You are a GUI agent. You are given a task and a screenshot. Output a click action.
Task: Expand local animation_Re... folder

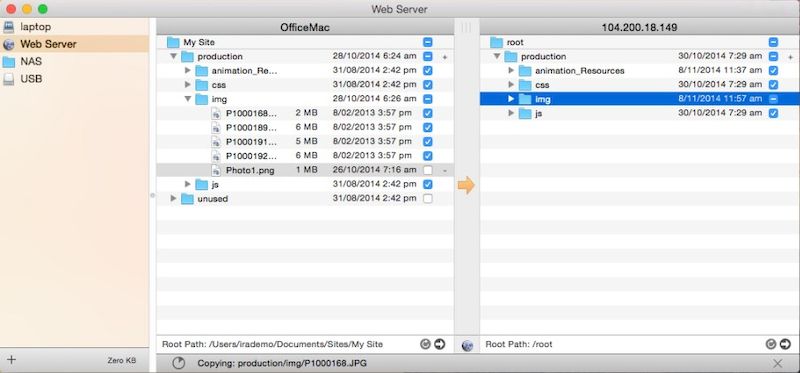[188, 70]
